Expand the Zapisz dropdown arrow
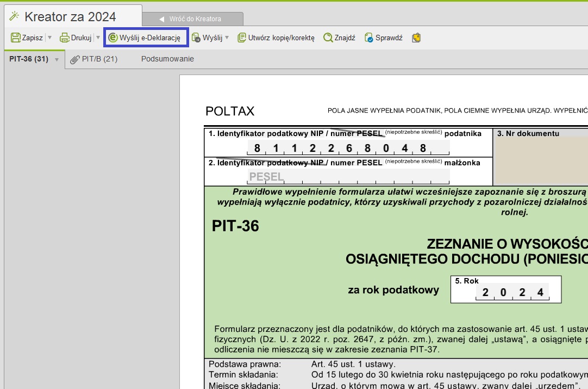 pyautogui.click(x=50, y=38)
